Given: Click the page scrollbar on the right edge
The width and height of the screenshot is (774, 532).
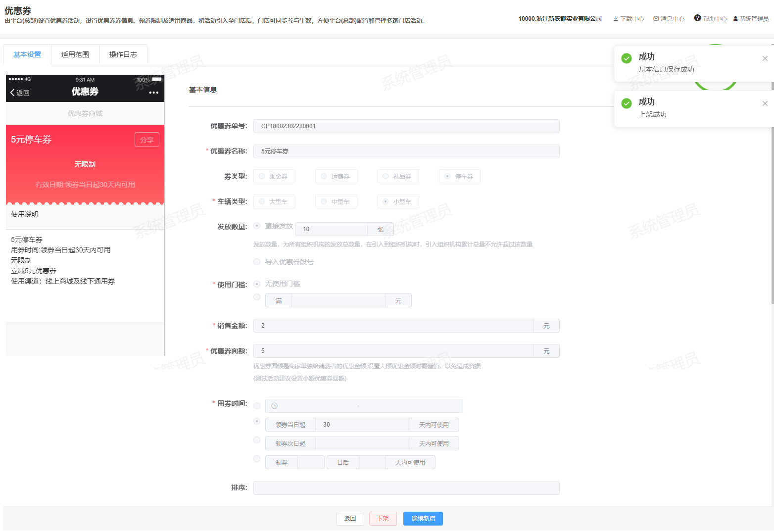Looking at the screenshot, I should (x=772, y=173).
